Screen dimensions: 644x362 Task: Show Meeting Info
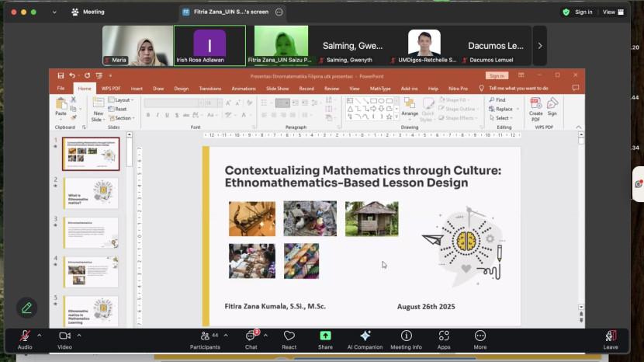coord(406,336)
